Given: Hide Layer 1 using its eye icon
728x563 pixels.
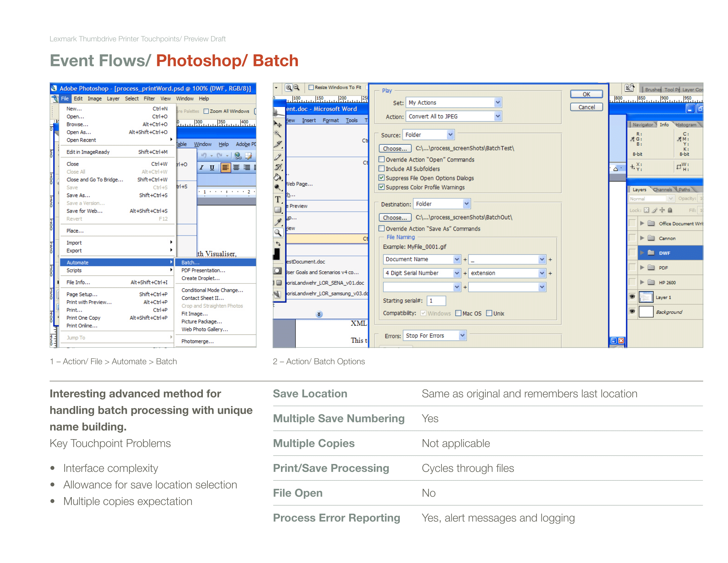Looking at the screenshot, I should point(632,296).
